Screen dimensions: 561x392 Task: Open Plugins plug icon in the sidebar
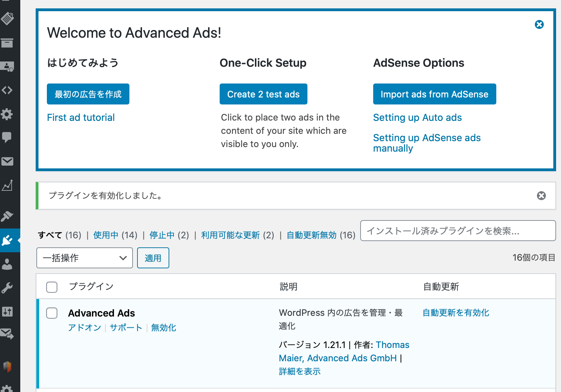tap(7, 240)
